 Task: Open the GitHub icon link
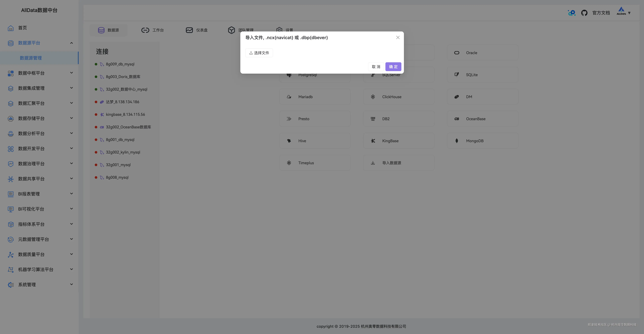pyautogui.click(x=584, y=13)
